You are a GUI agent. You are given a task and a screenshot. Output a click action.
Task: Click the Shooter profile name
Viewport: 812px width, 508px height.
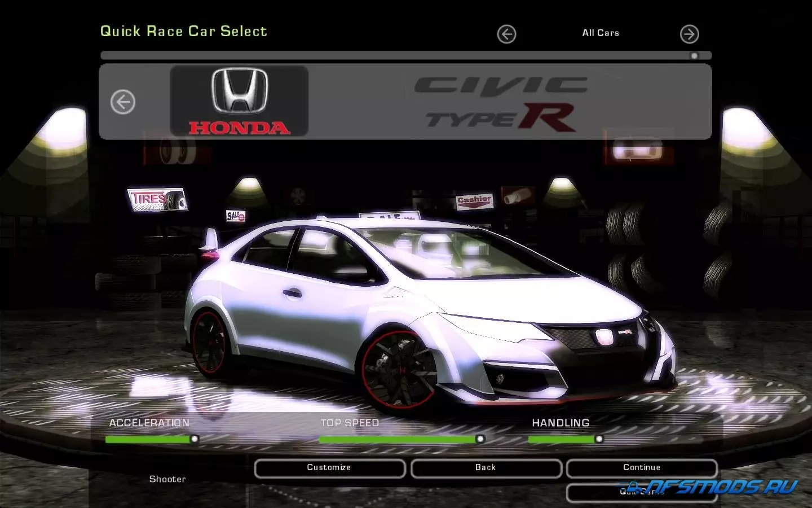point(167,479)
